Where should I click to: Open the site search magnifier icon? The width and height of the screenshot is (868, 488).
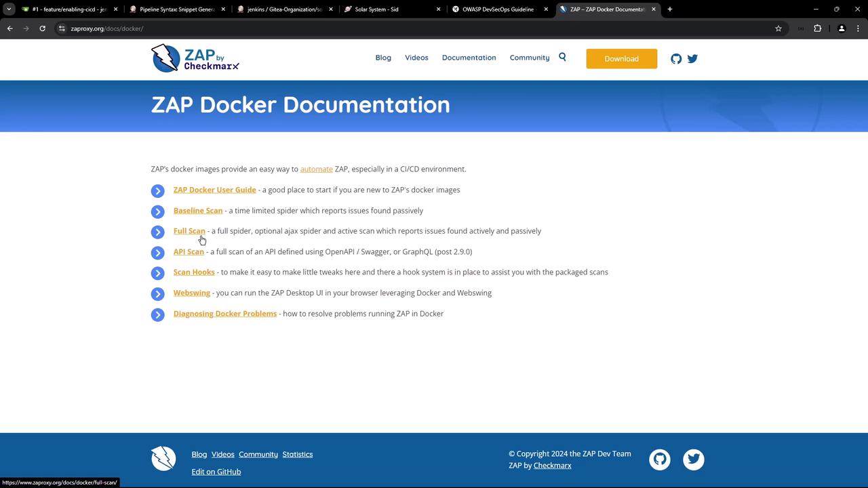pos(562,57)
